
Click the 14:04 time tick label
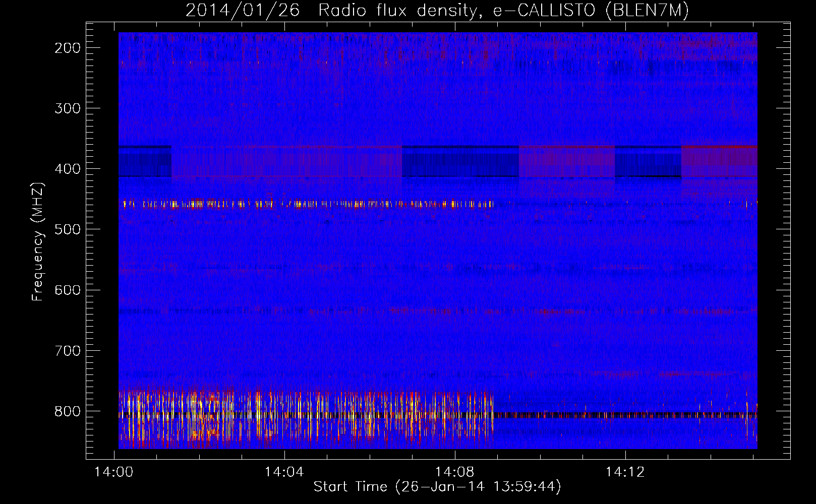pos(284,472)
